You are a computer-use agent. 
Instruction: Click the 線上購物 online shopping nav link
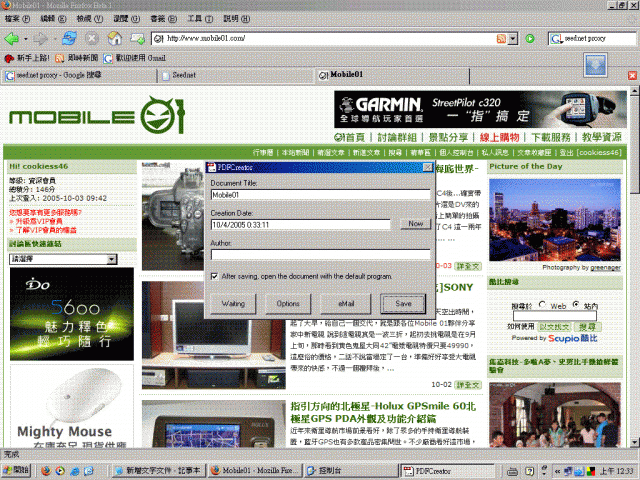click(500, 137)
